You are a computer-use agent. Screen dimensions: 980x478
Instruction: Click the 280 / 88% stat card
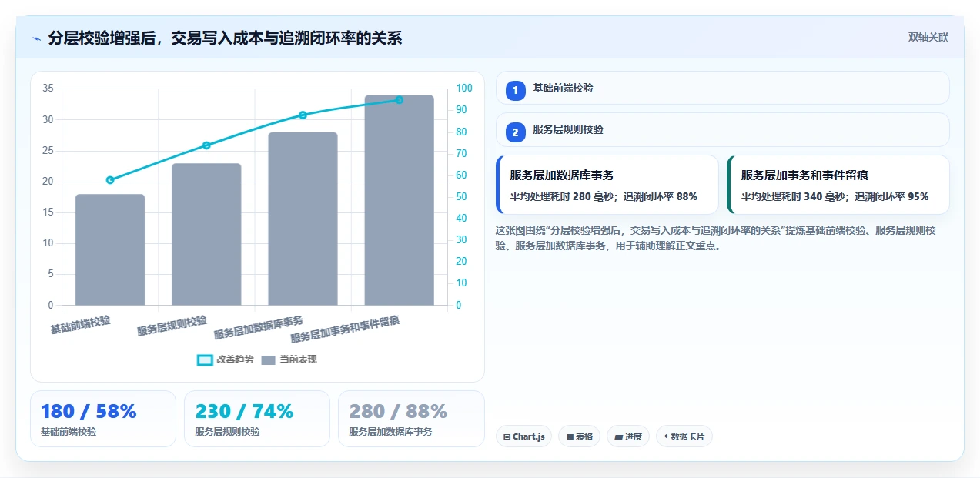click(x=411, y=419)
